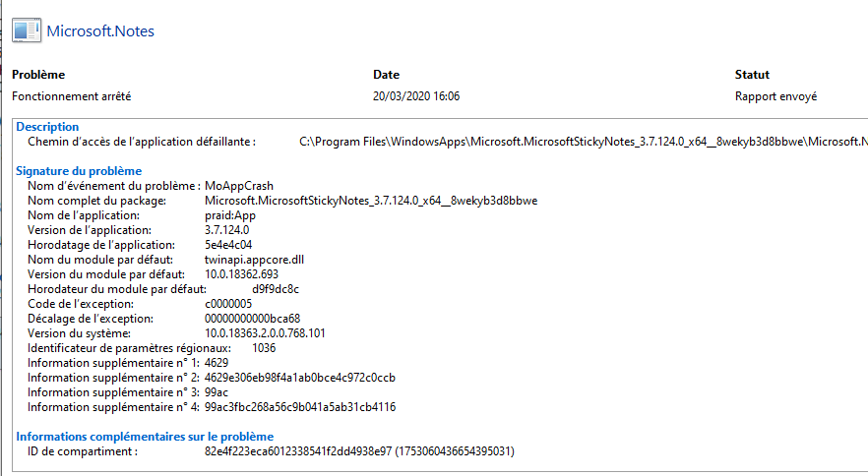
Task: Click the Nom d'événement du problème label
Action: [x=114, y=186]
